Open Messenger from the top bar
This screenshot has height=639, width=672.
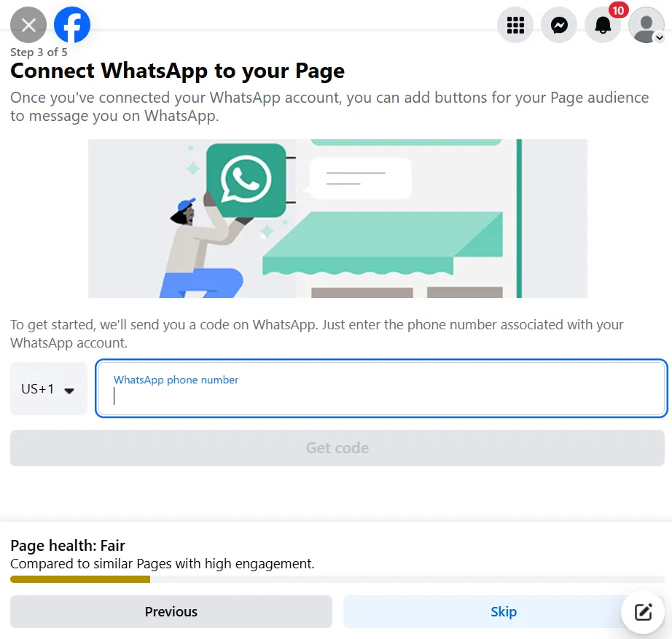pyautogui.click(x=559, y=25)
